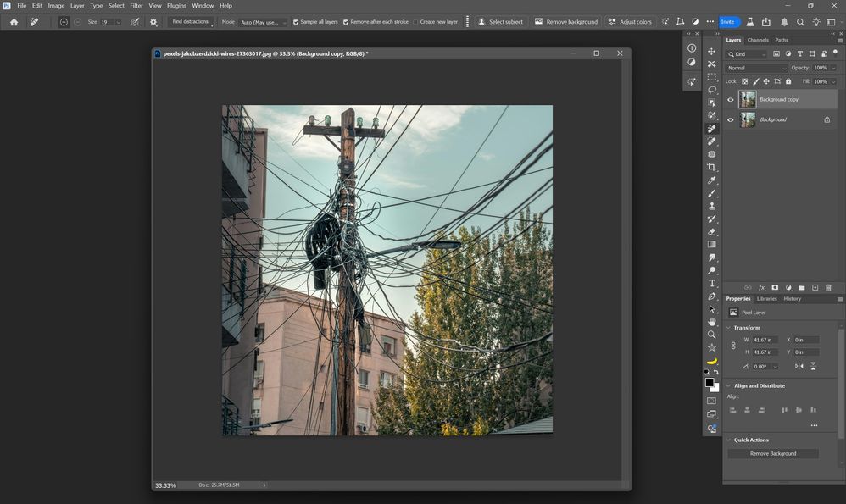Select the Horizontal Type tool

(712, 283)
